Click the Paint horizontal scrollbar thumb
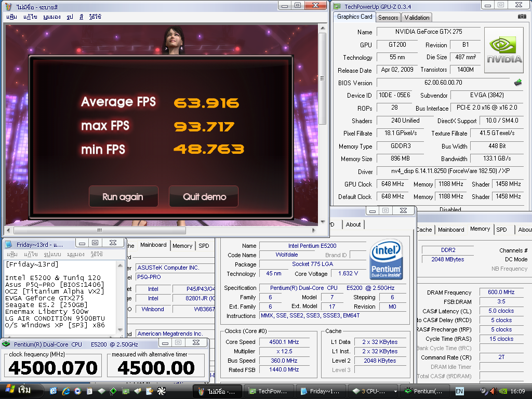 [x=100, y=230]
